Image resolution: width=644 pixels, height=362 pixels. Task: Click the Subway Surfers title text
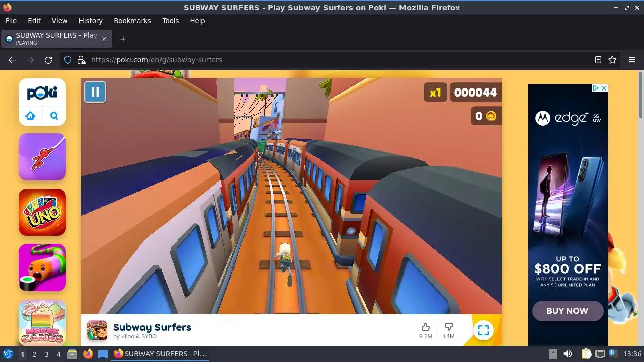(152, 327)
